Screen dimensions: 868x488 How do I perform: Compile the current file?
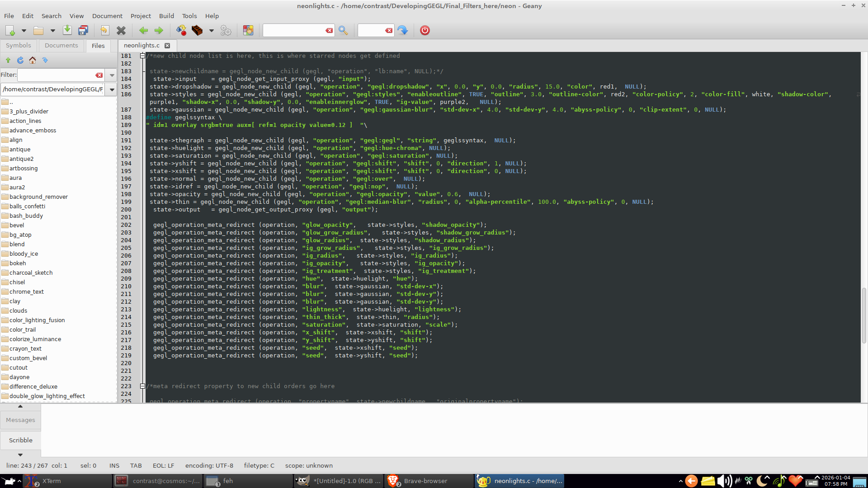click(181, 30)
